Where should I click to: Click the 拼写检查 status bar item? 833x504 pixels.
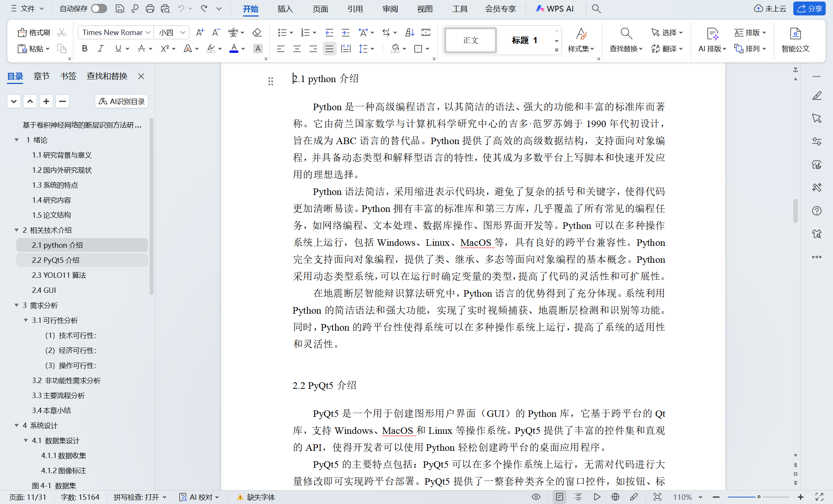140,497
